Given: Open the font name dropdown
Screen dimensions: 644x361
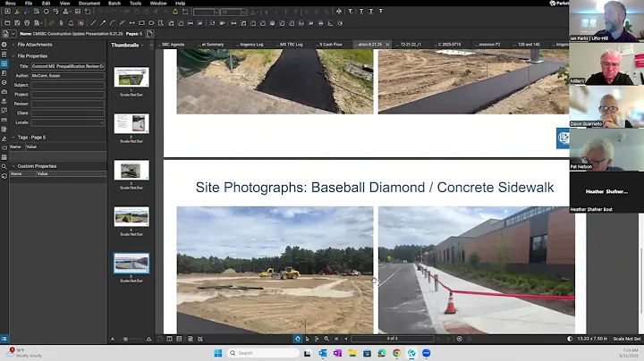Looking at the screenshot, I should tap(216, 13).
